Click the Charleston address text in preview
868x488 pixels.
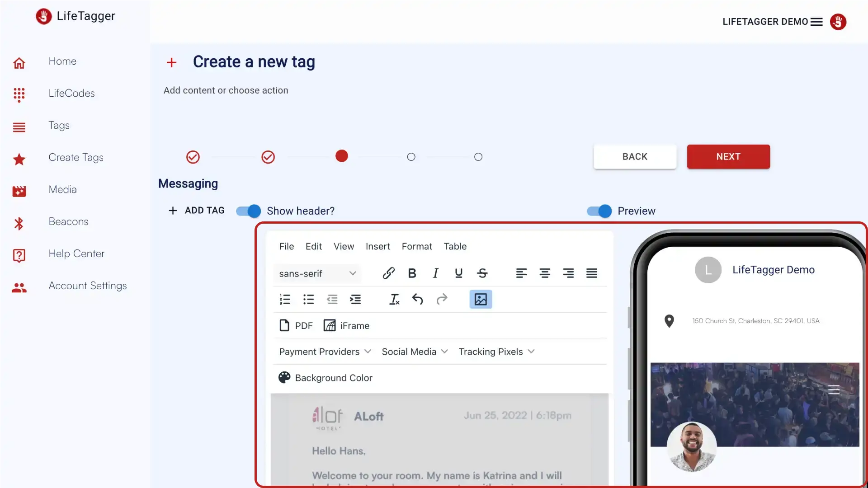click(756, 321)
